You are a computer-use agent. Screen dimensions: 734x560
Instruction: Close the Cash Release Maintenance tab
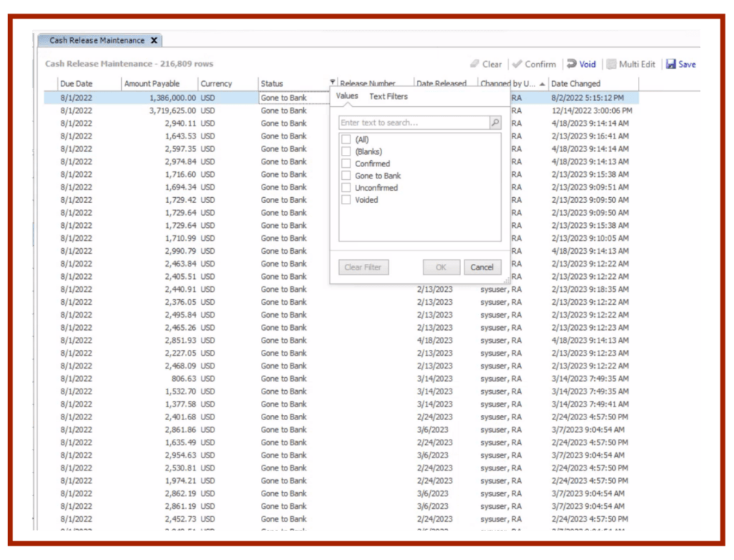pos(154,41)
